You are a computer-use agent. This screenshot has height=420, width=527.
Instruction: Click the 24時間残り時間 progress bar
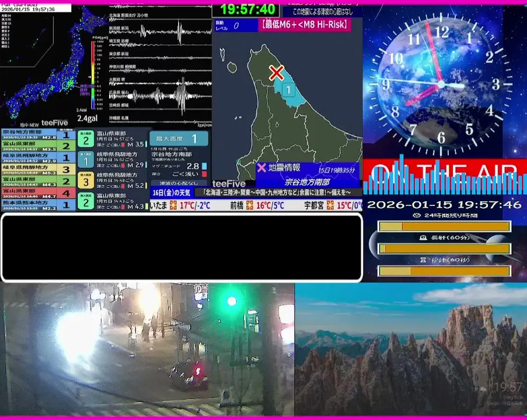coord(444,226)
